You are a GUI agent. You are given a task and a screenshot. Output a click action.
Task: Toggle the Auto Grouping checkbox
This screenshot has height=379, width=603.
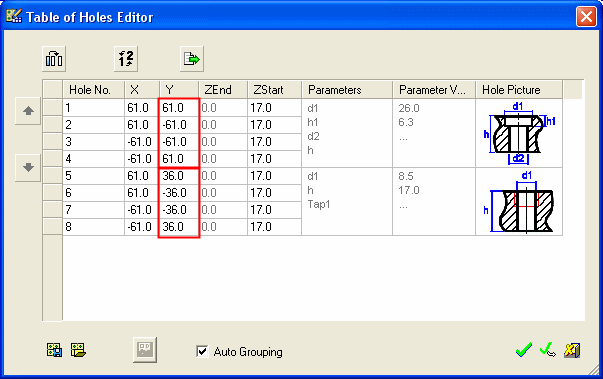coord(202,351)
